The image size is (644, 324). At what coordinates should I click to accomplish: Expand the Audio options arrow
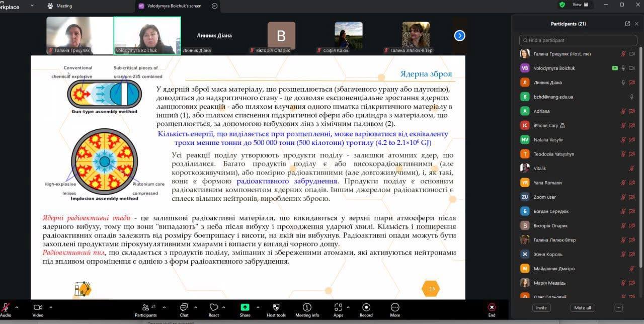pos(17,307)
